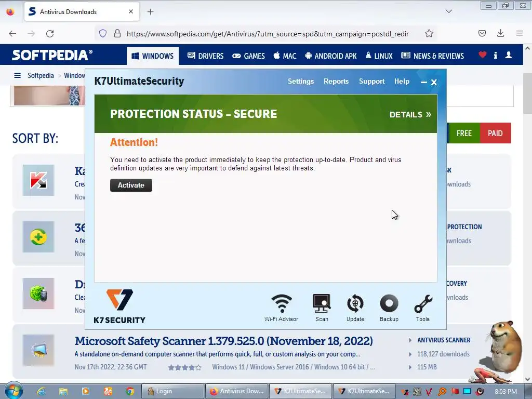Click the taskbar clock showing 8:03 PM

click(x=506, y=392)
